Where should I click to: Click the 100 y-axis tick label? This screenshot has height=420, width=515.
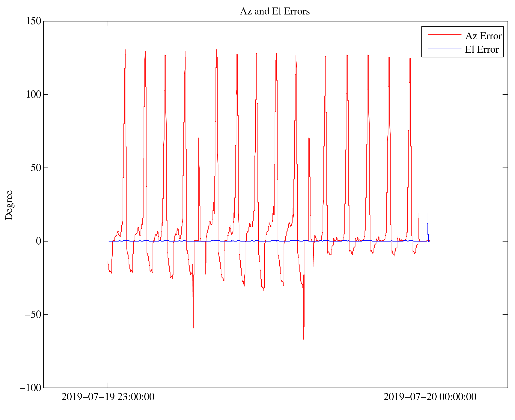pos(33,95)
